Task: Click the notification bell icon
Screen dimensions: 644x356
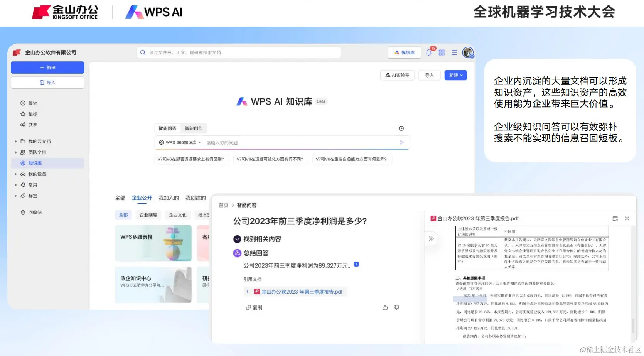Action: (x=429, y=52)
